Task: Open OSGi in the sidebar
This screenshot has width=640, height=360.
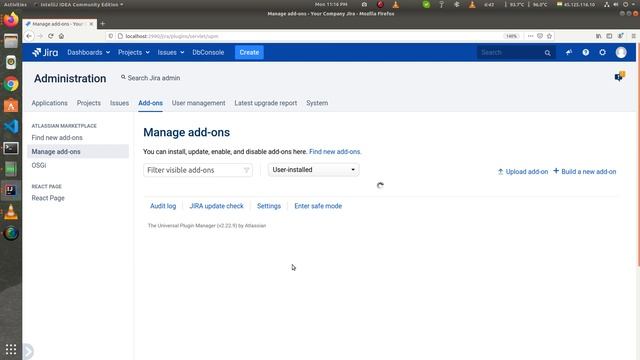Action: tap(39, 165)
